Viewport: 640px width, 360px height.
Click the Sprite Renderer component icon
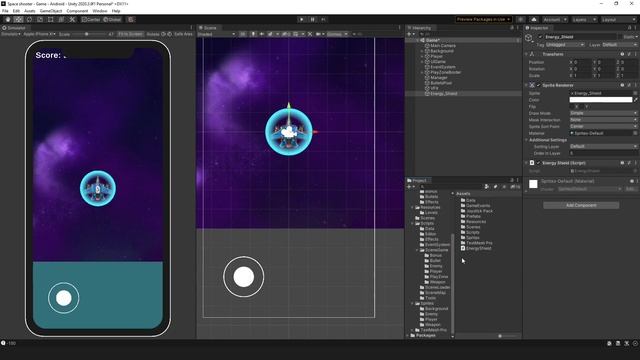[x=532, y=85]
